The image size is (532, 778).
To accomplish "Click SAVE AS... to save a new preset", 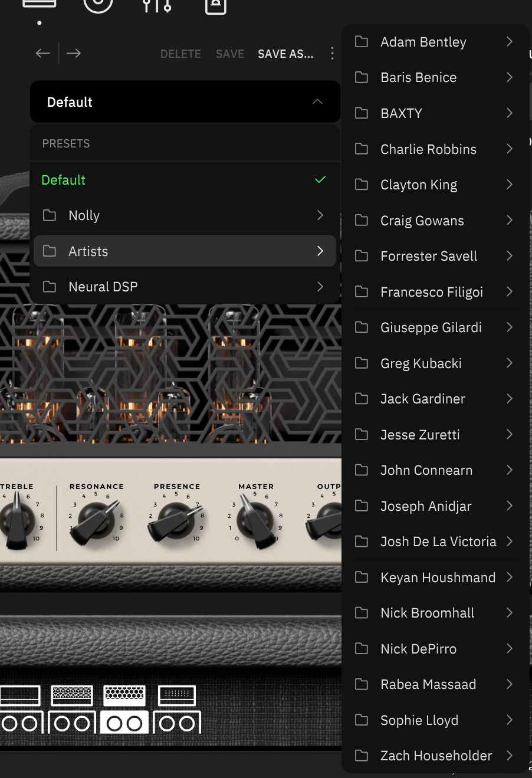I will pos(285,54).
